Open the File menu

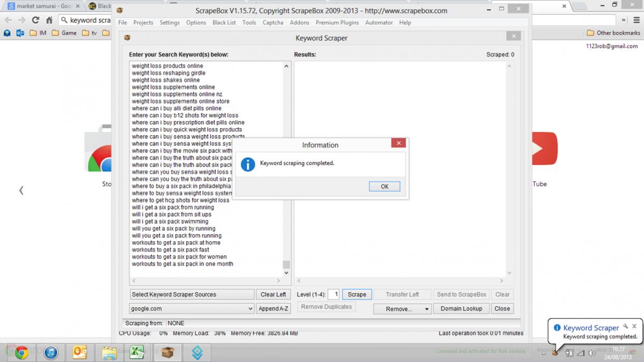pyautogui.click(x=122, y=23)
